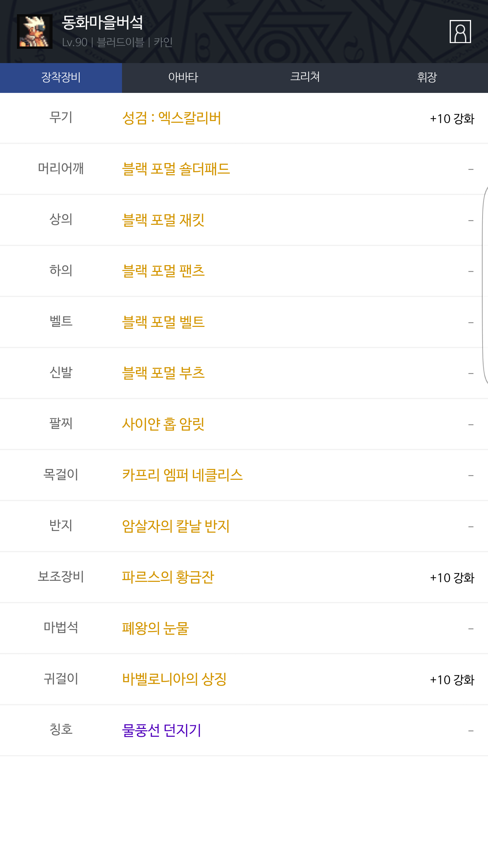Click the 블랙 포멀 재킷 item
Viewport: 488px width, 868px height.
[163, 220]
